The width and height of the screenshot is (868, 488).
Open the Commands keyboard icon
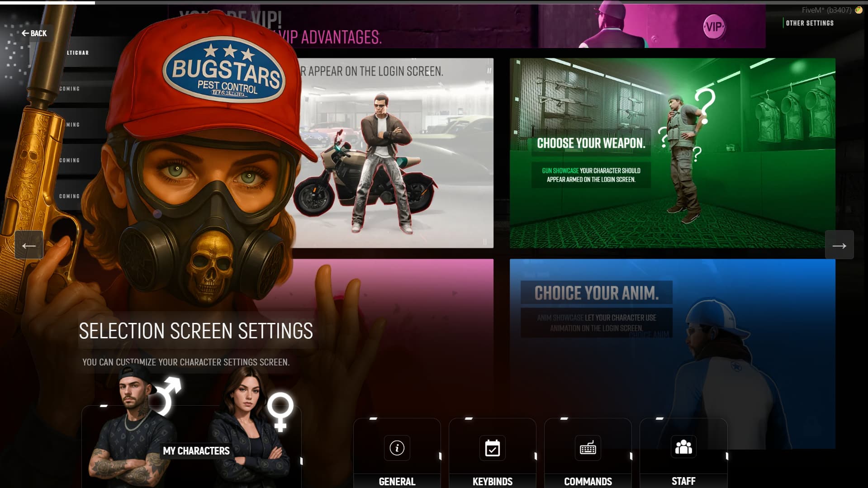coord(588,448)
